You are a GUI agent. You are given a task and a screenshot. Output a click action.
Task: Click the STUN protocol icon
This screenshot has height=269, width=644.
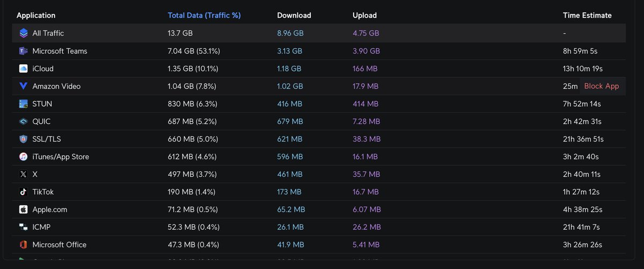(23, 104)
